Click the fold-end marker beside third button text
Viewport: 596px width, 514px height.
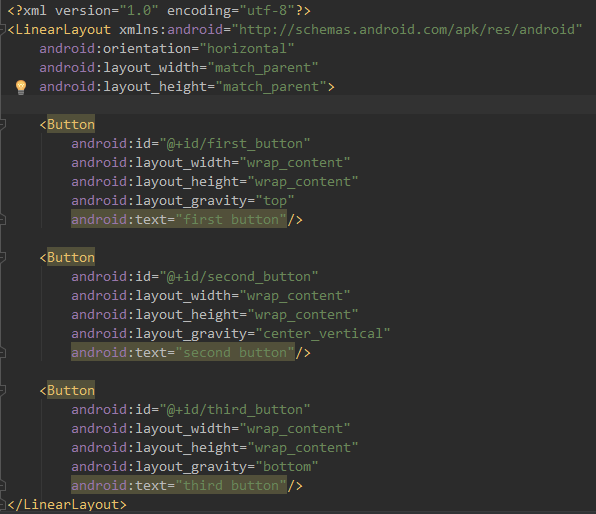pos(2,486)
